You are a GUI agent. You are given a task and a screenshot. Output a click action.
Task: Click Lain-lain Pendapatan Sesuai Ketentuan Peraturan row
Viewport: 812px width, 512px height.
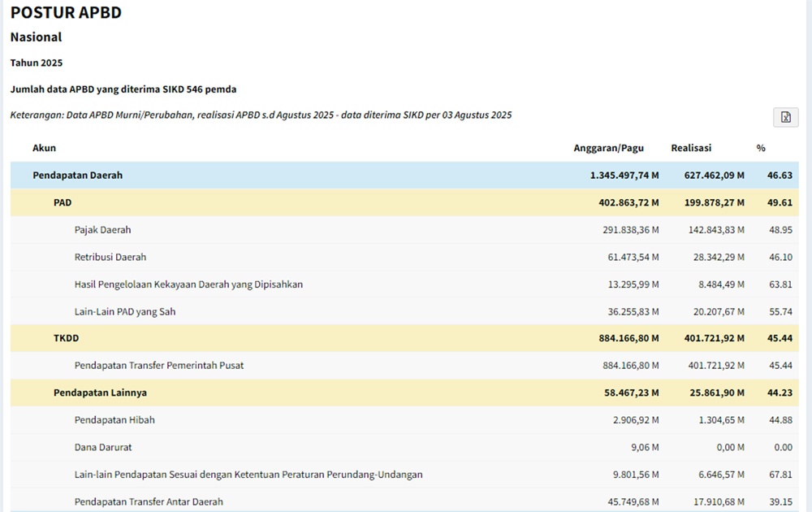(248, 475)
